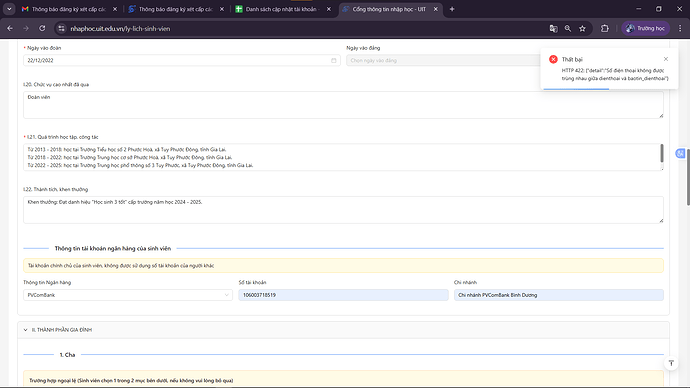Screen dimensions: 690x388
Task: Switch to Danh sách cập nhật tài khoản tab
Action: click(x=283, y=9)
